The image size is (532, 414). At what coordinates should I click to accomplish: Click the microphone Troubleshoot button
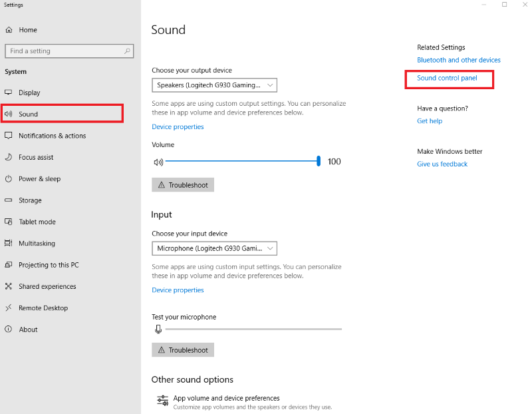click(x=183, y=350)
